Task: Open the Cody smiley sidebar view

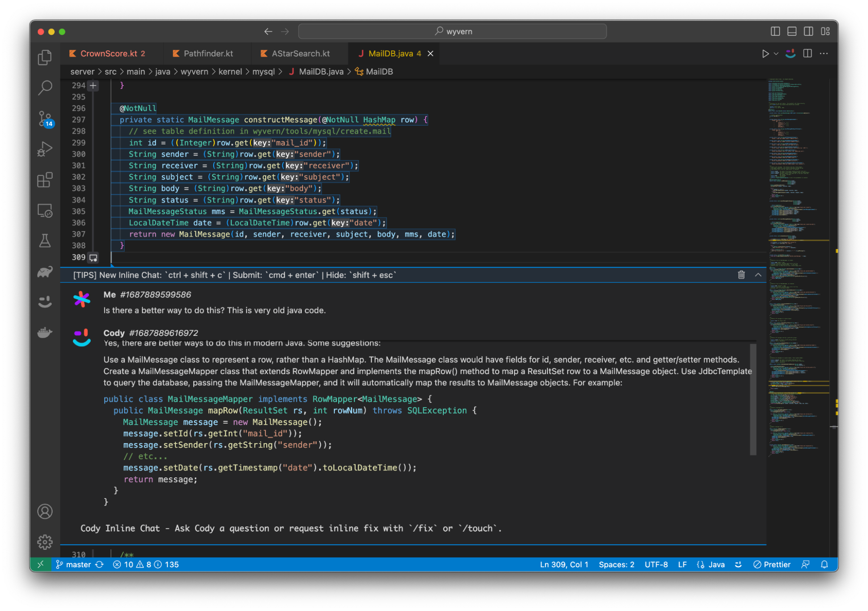Action: pyautogui.click(x=45, y=302)
